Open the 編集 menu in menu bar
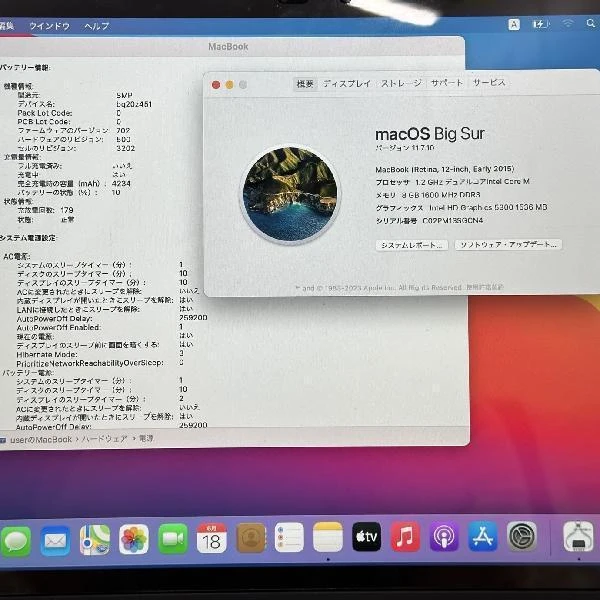 (7, 26)
